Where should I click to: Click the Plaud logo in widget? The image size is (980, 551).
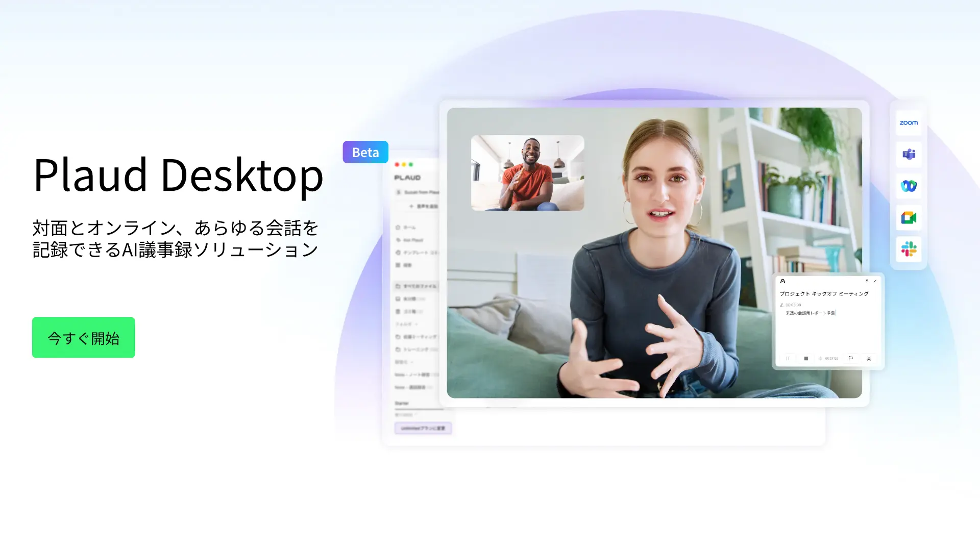pos(782,281)
